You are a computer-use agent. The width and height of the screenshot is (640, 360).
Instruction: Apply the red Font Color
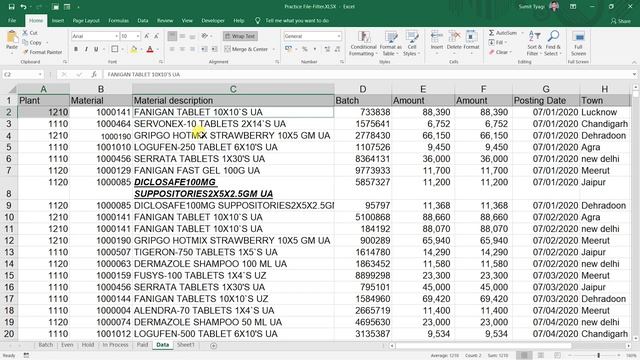coord(150,49)
